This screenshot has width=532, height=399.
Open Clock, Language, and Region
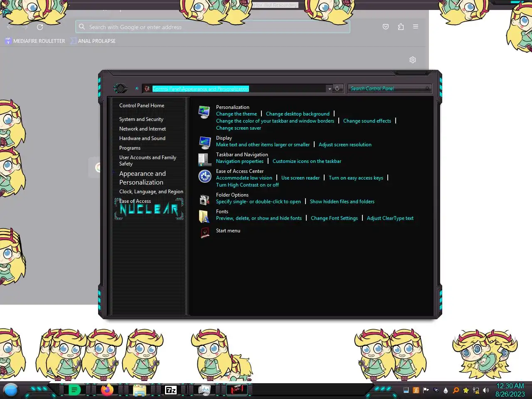[151, 192]
